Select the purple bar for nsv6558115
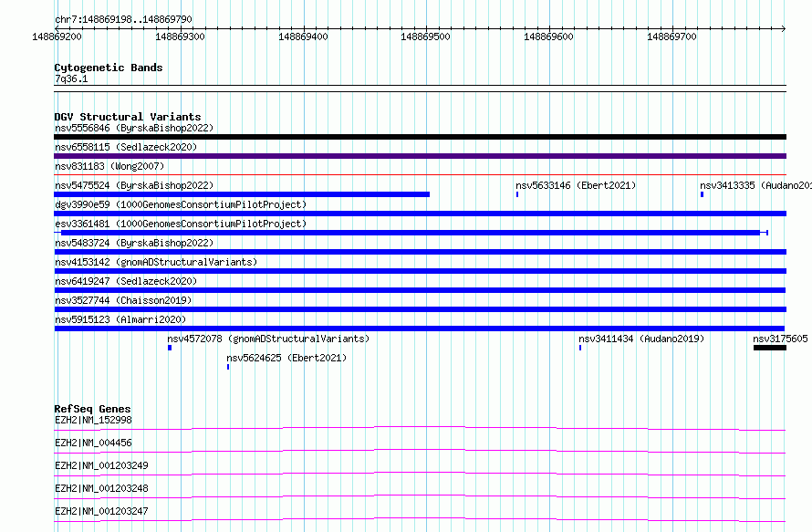Viewport: 812px width, 532px height. coord(420,156)
